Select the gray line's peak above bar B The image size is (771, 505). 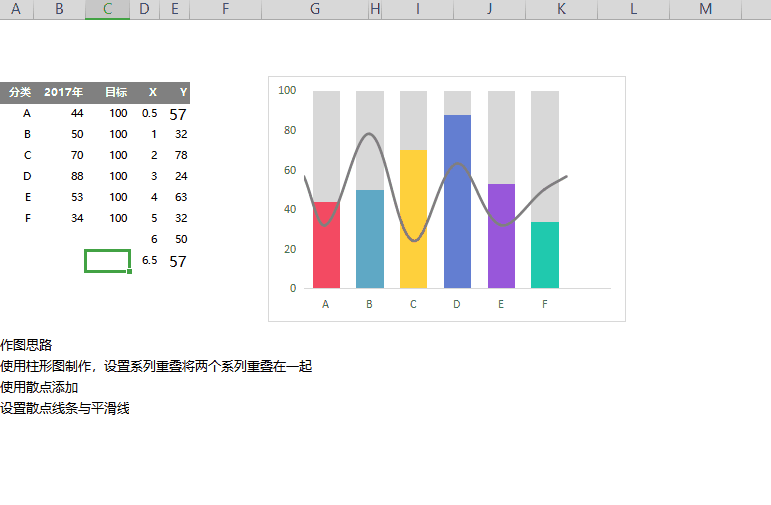[370, 134]
